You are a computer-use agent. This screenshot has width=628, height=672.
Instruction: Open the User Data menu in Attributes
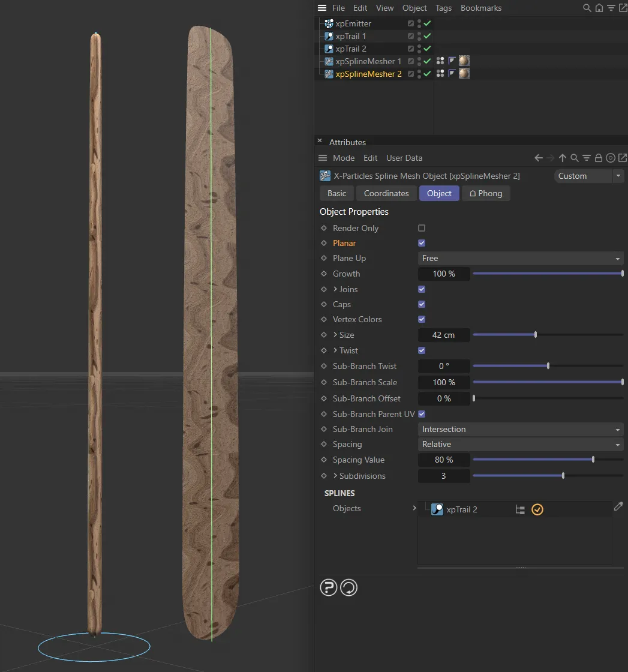pos(404,157)
